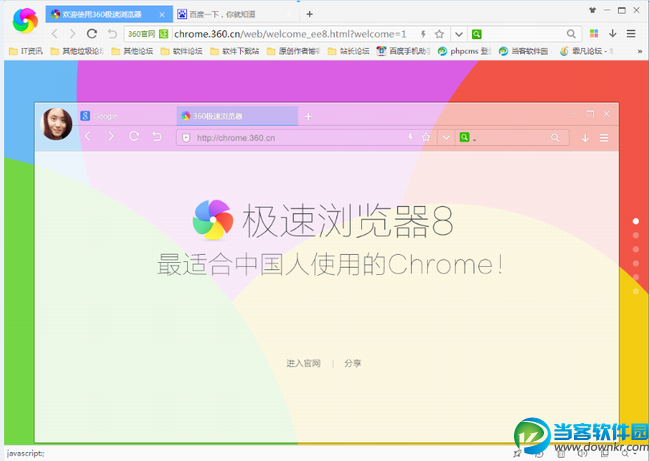
Task: Select the 欢迎使用360极速浏览器 tab
Action: coord(102,15)
